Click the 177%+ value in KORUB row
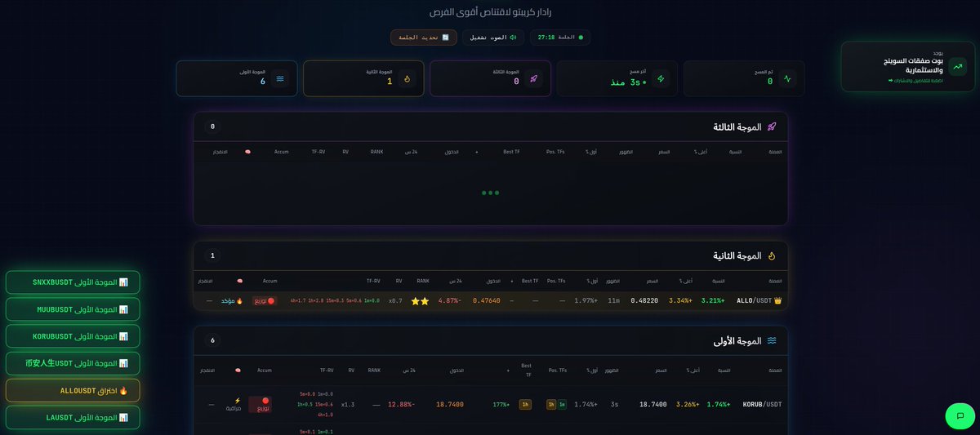Image resolution: width=980 pixels, height=435 pixels. [501, 404]
